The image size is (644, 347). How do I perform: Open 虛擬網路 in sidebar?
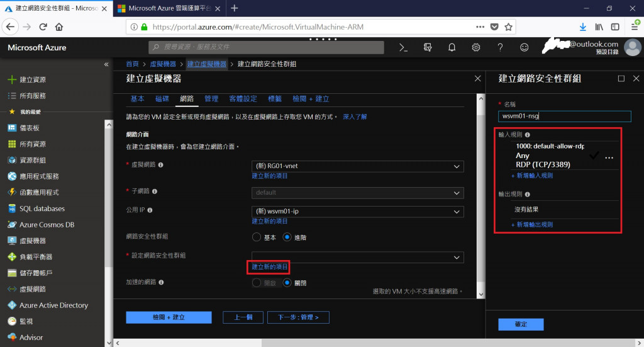point(33,289)
